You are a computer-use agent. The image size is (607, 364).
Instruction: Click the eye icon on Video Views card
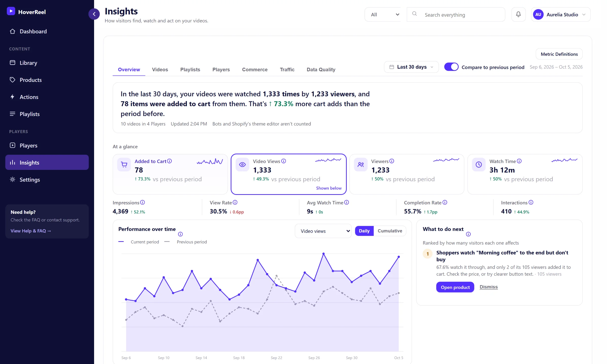[x=242, y=165]
